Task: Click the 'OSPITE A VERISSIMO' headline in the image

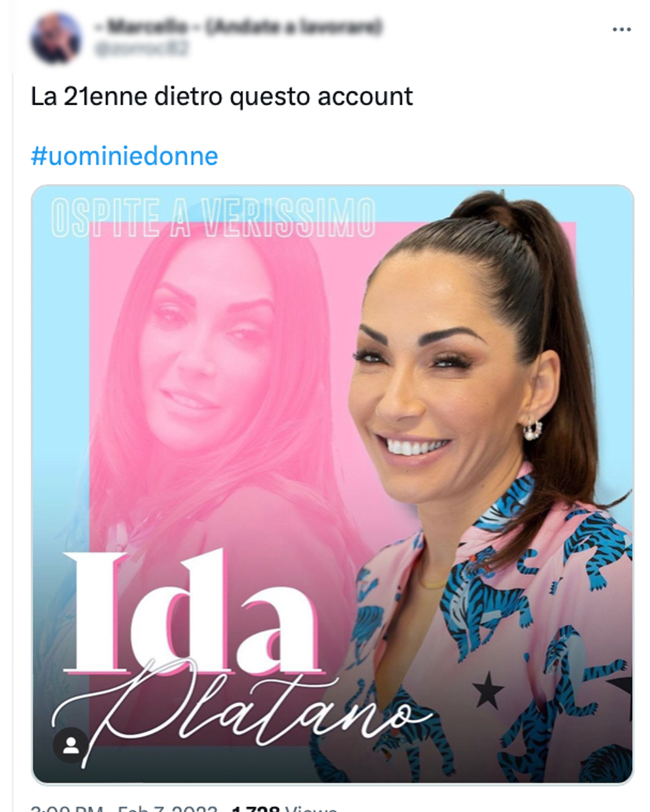Action: click(213, 217)
